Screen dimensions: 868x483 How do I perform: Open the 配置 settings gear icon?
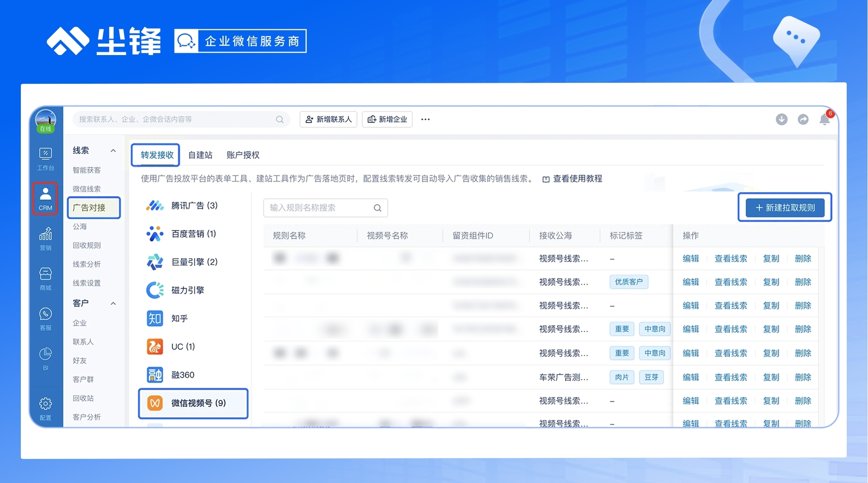[x=45, y=409]
